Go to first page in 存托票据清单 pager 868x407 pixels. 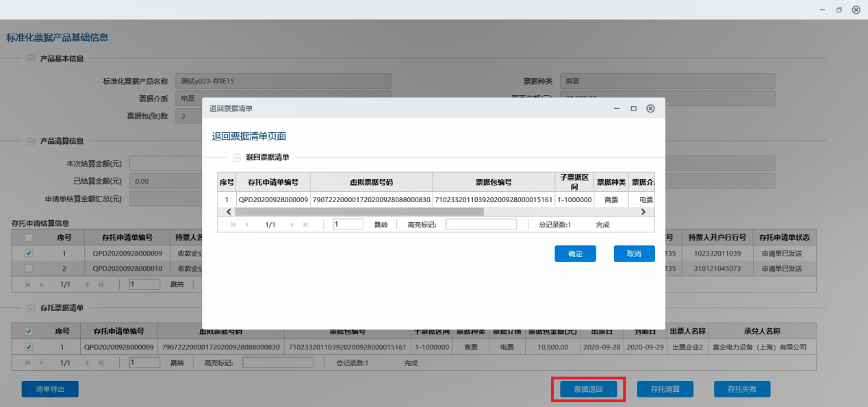[28, 363]
